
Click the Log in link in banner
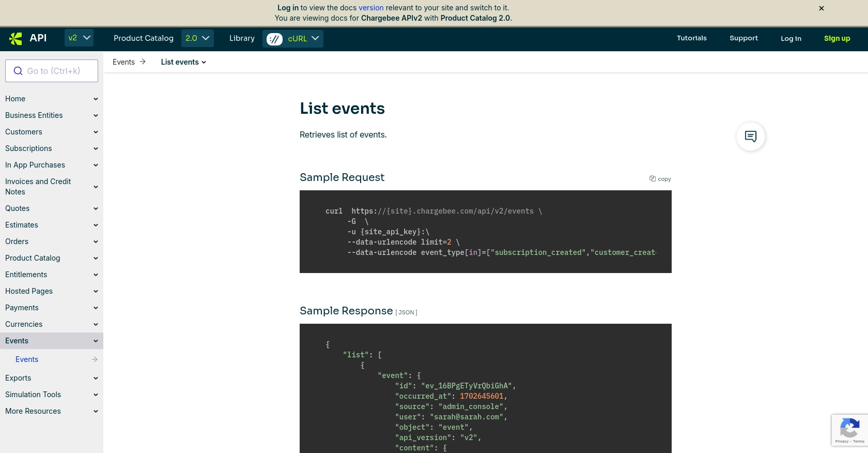click(288, 8)
